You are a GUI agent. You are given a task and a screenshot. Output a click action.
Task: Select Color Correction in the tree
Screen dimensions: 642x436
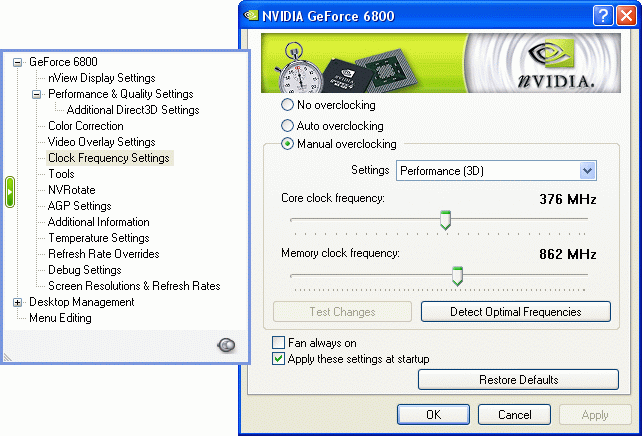(86, 126)
